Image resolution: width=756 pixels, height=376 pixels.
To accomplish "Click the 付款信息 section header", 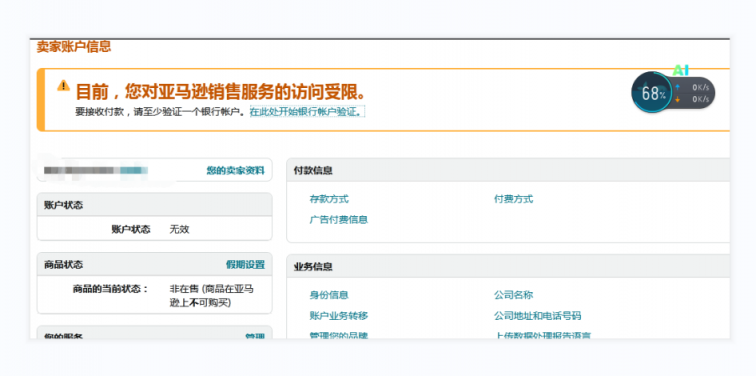I will click(x=508, y=170).
